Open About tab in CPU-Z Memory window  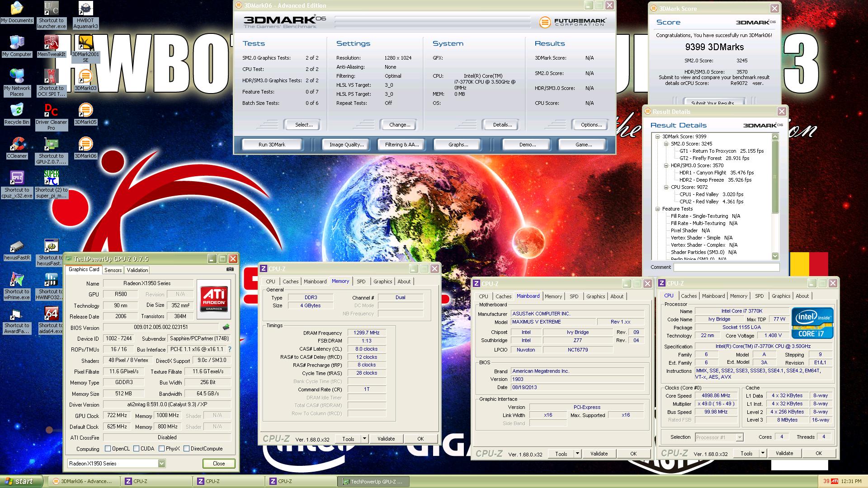point(404,282)
